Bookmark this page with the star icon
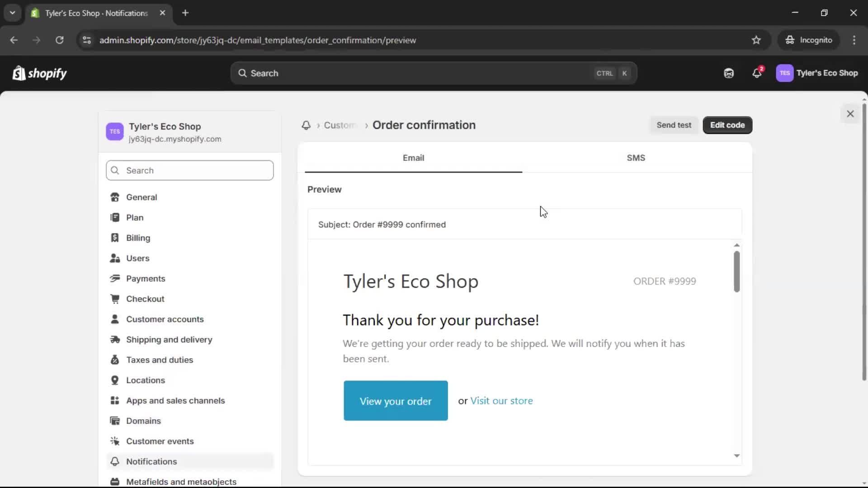This screenshot has height=488, width=868. (x=756, y=40)
